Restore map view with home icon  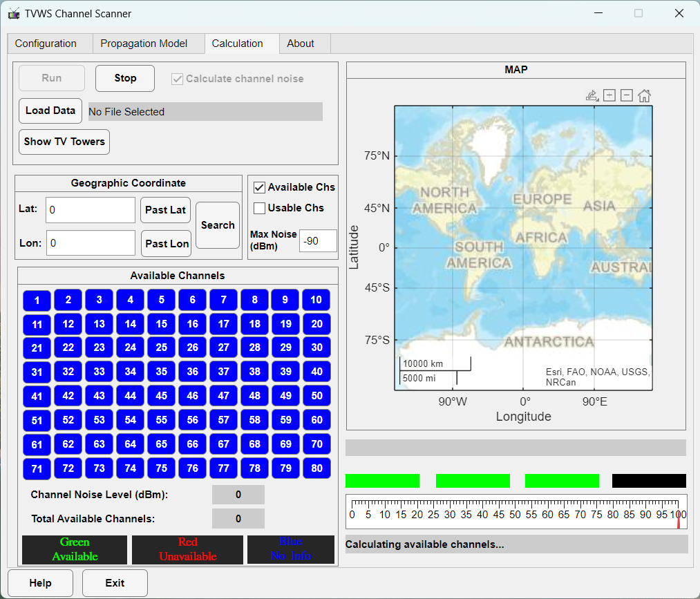pyautogui.click(x=644, y=95)
